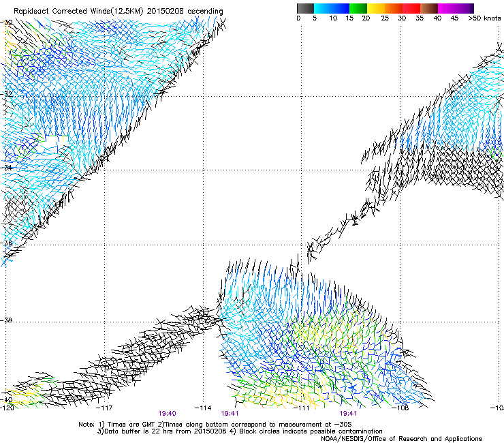Click the gray 0-5 knots legend swatch
This screenshot has width=504, height=443.
[x=305, y=8]
